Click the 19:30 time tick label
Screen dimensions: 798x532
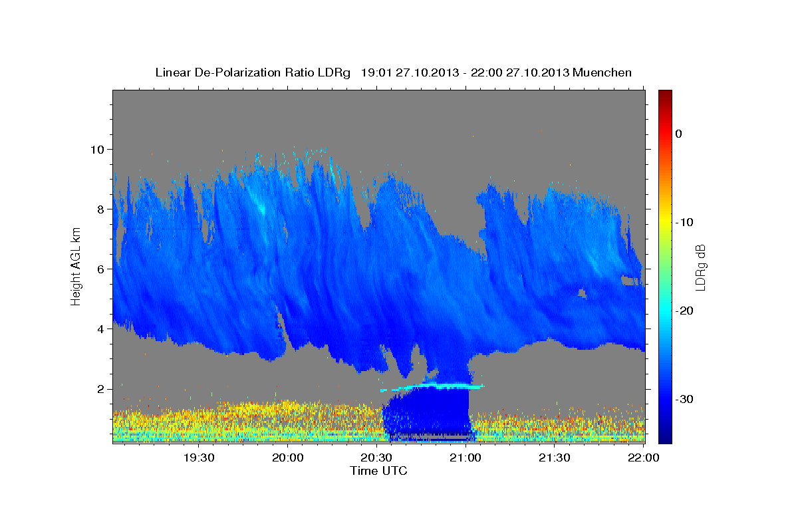199,458
